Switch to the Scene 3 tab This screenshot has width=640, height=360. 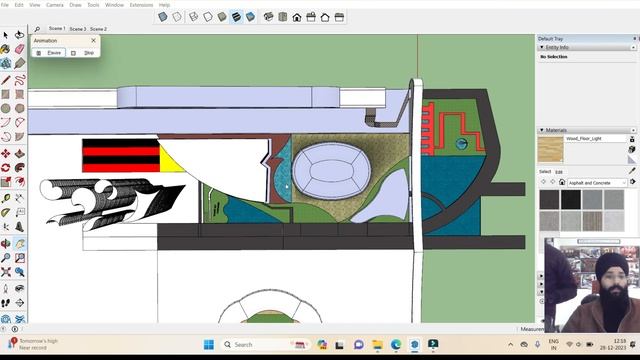(x=78, y=29)
